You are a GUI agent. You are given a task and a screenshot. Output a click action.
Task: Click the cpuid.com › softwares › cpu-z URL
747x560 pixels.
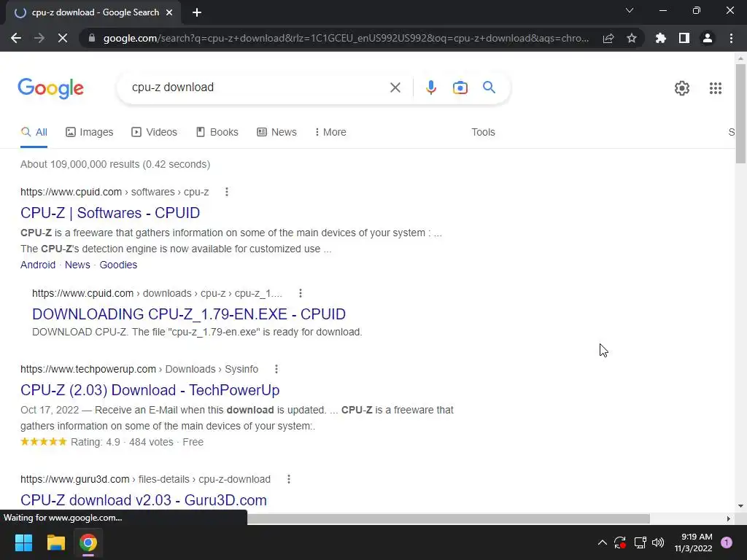tap(115, 192)
